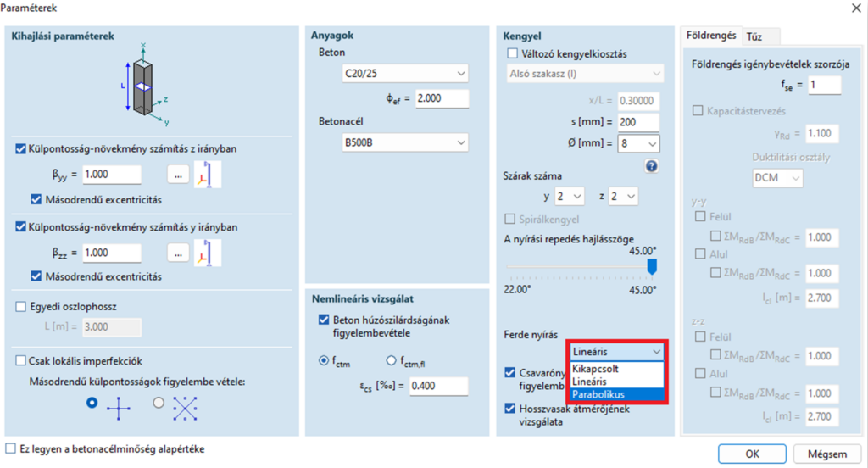Click the Mégsem button

coord(821,453)
